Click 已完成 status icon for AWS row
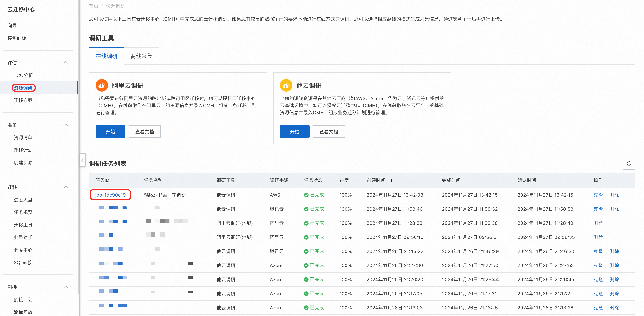 [x=306, y=195]
